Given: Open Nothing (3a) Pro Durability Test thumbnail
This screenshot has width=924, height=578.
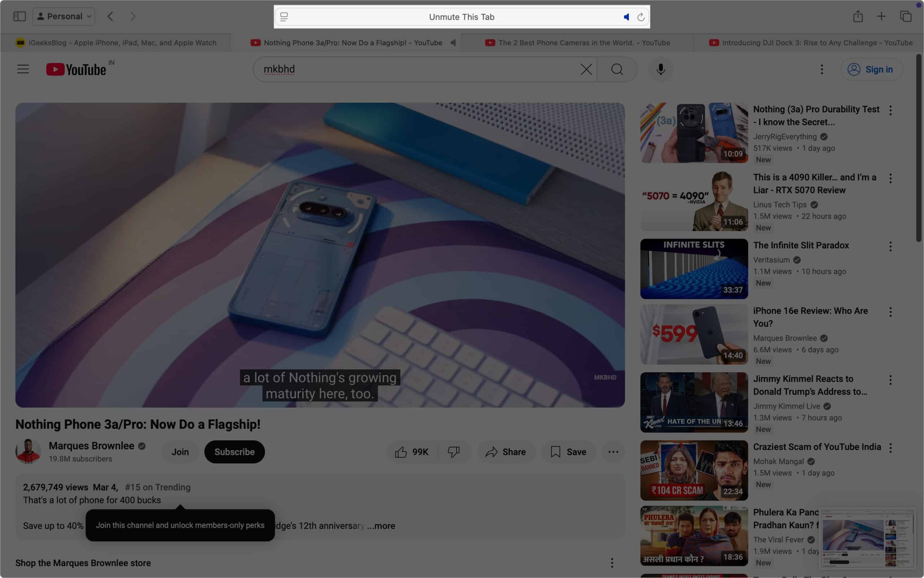Looking at the screenshot, I should 694,132.
